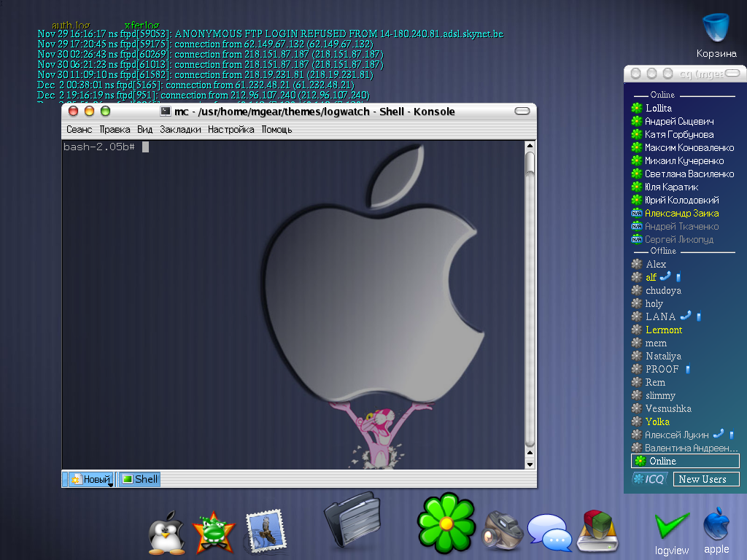This screenshot has height=560, width=747.
Task: Open the Помощь menu in Konsole
Action: click(276, 130)
